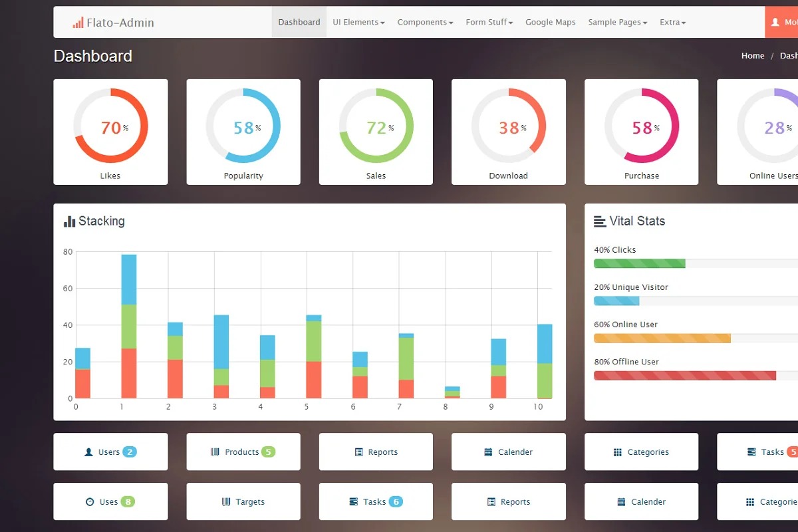Click the 80% Offline User progress bar
The width and height of the screenshot is (798, 532).
685,376
